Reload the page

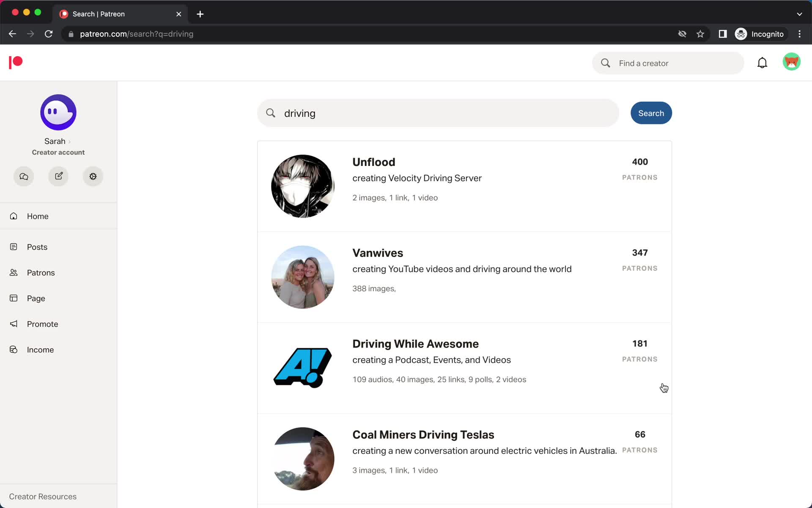coord(49,34)
